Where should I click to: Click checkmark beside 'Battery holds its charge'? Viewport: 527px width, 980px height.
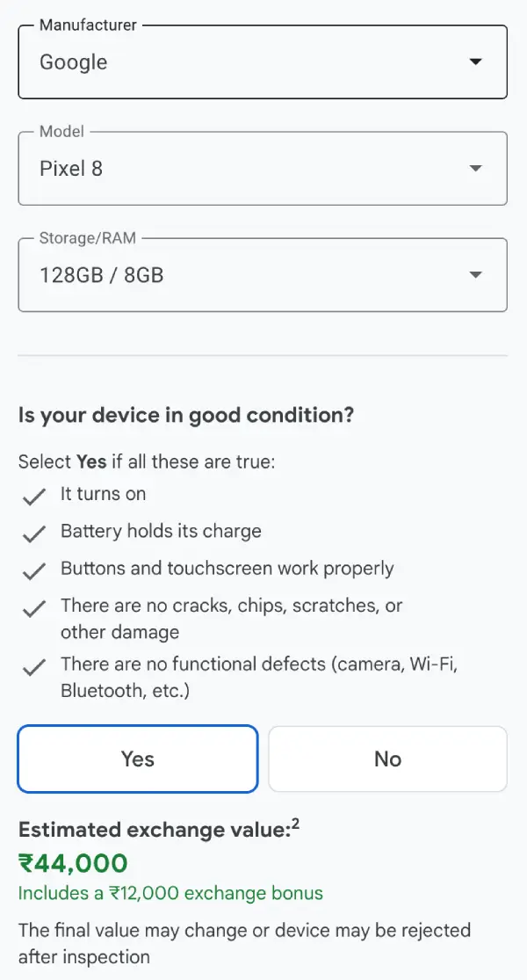(x=34, y=534)
